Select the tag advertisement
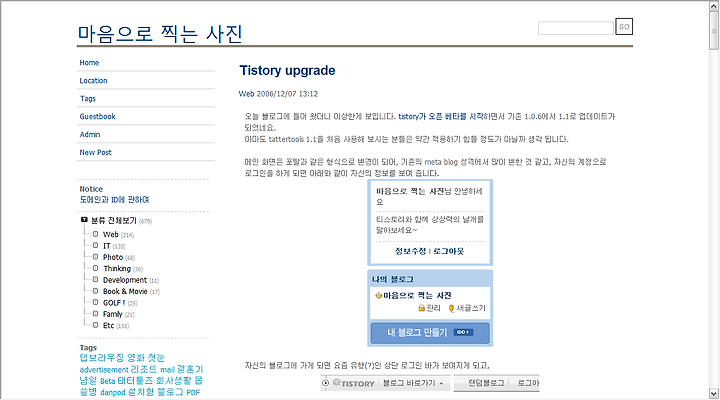 coord(104,370)
